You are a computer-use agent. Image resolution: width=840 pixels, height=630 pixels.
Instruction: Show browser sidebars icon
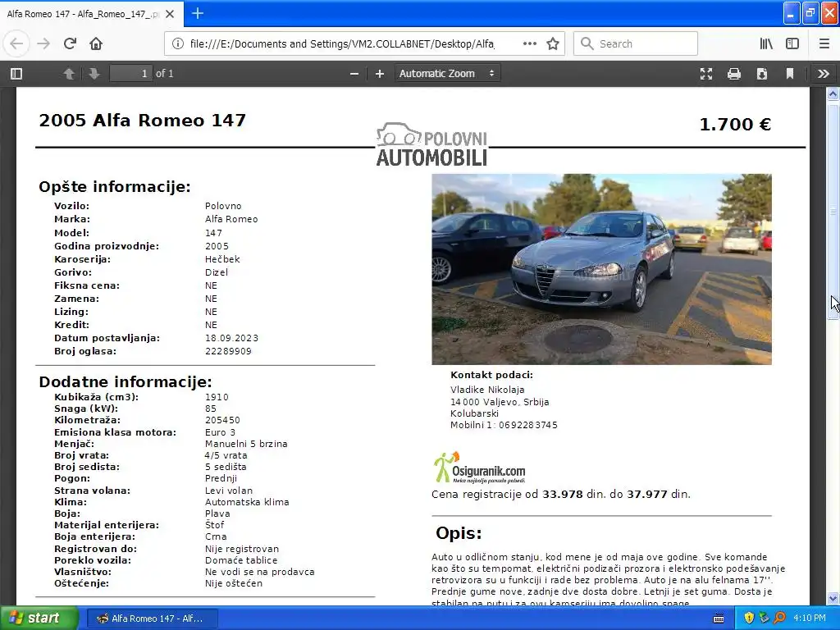click(792, 43)
